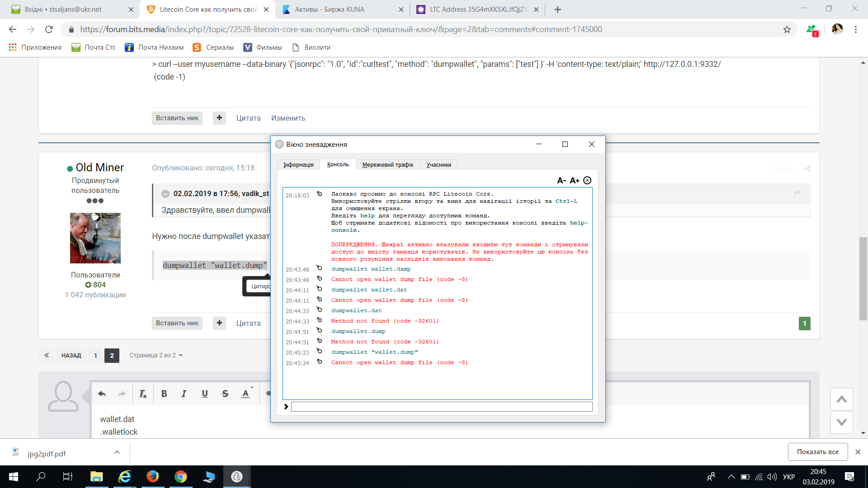
Task: Open Приложения bookmarks shortcut
Action: [35, 47]
